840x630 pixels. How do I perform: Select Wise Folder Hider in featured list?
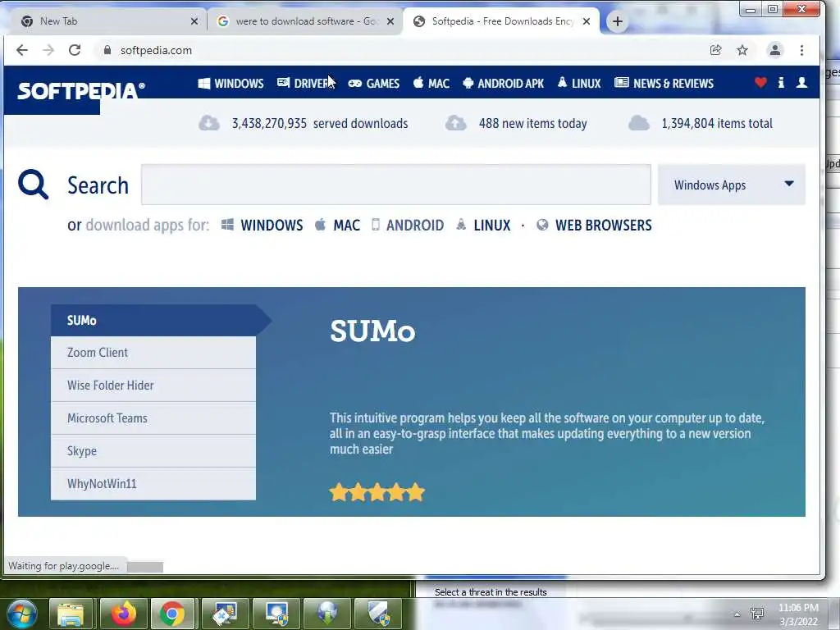[x=153, y=386]
